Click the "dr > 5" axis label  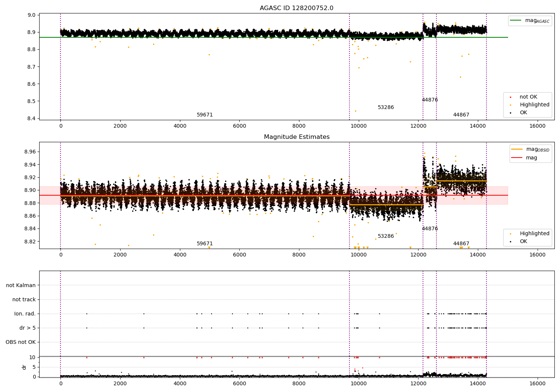point(28,328)
